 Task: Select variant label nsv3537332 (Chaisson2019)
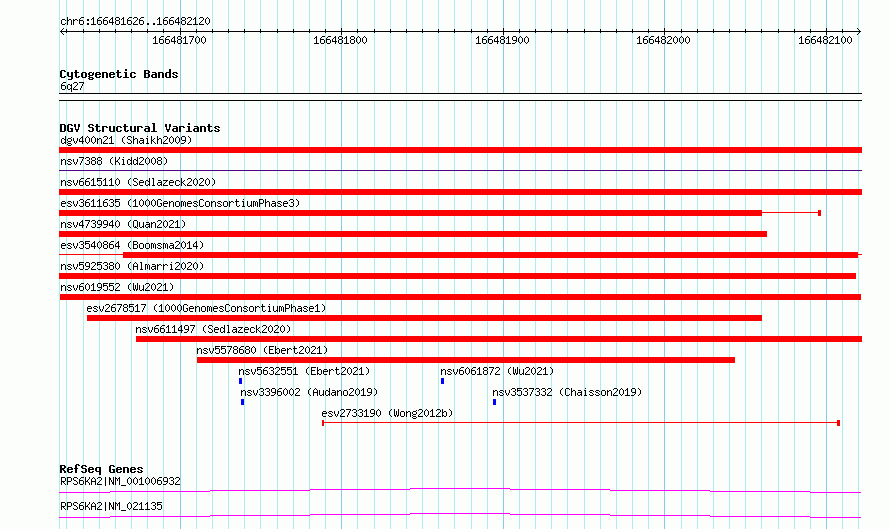click(x=567, y=392)
